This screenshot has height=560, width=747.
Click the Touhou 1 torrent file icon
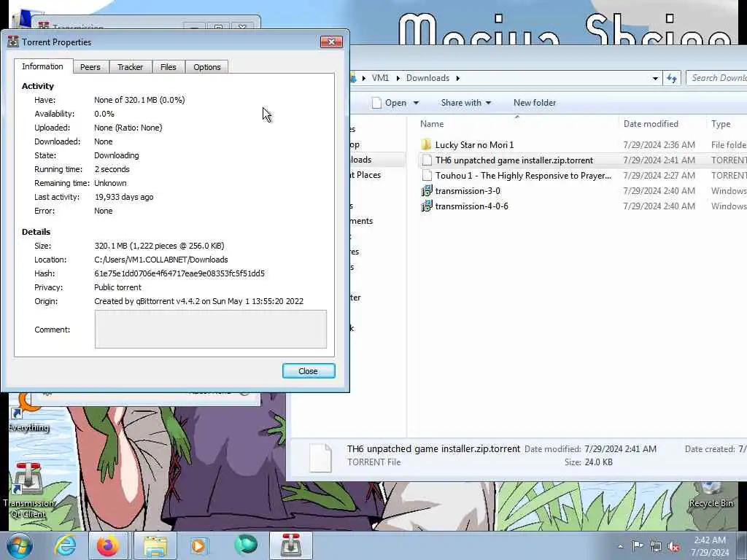click(x=427, y=175)
